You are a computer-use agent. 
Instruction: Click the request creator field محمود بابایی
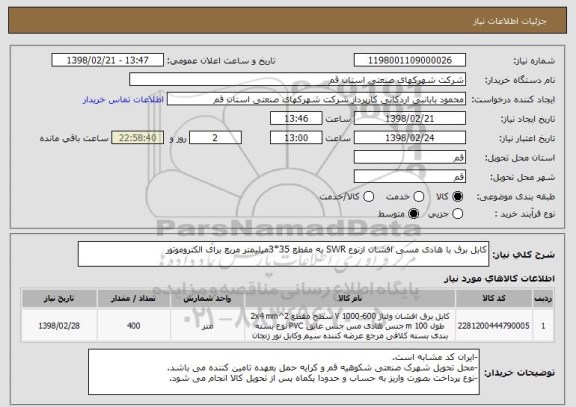point(316,99)
